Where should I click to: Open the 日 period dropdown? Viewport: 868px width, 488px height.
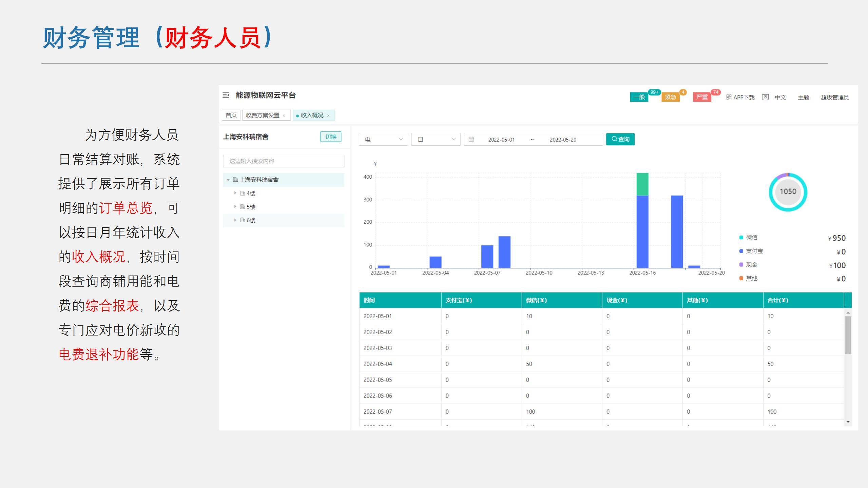436,139
